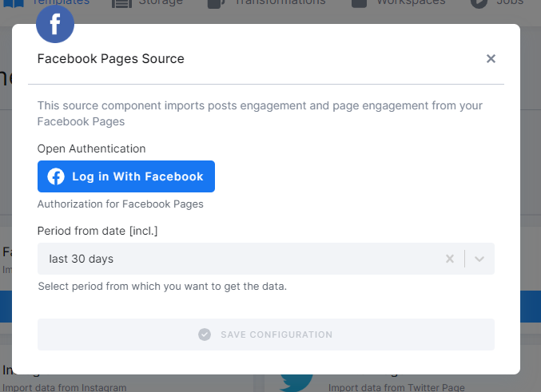The width and height of the screenshot is (541, 392).
Task: Click the Facebook logo badge atop dialog
Action: point(55,24)
